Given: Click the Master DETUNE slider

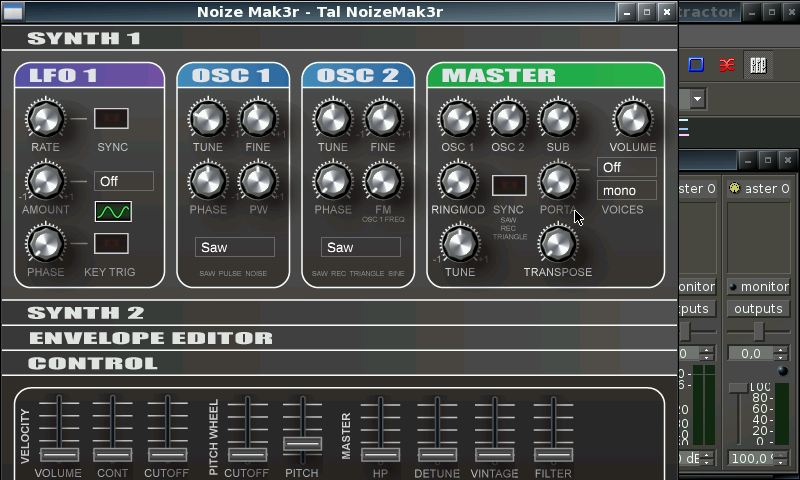Looking at the screenshot, I should [x=437, y=454].
